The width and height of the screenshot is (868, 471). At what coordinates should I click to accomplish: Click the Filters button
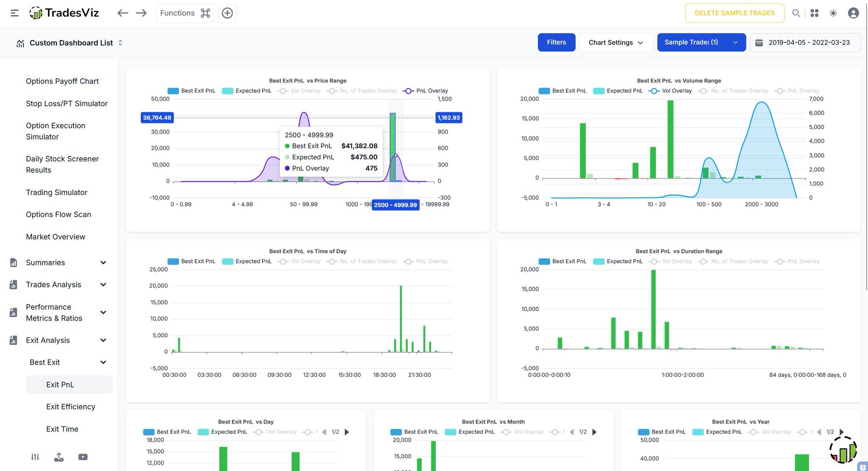[556, 42]
